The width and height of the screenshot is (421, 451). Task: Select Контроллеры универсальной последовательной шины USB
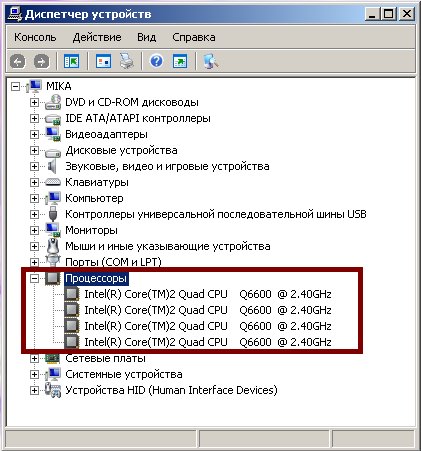click(x=216, y=214)
